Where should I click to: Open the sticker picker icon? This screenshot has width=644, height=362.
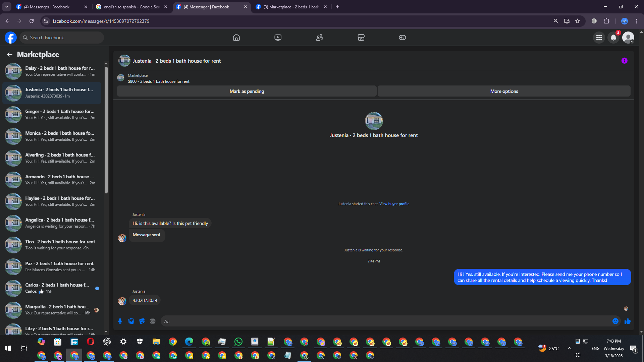(142, 321)
